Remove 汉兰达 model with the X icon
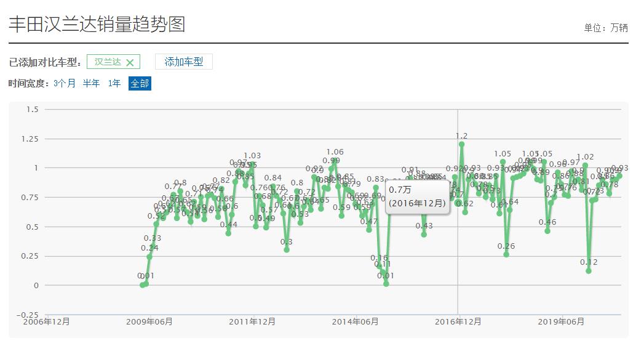644x343 pixels. [130, 63]
